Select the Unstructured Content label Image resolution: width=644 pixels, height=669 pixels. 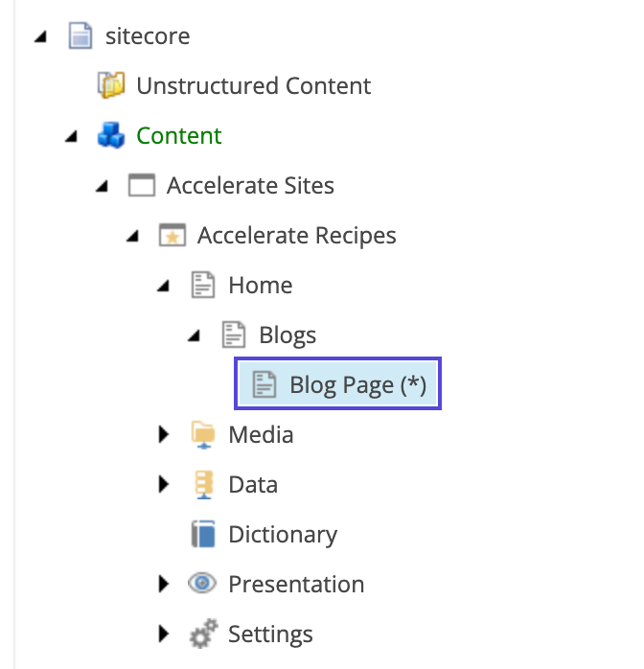pyautogui.click(x=253, y=86)
